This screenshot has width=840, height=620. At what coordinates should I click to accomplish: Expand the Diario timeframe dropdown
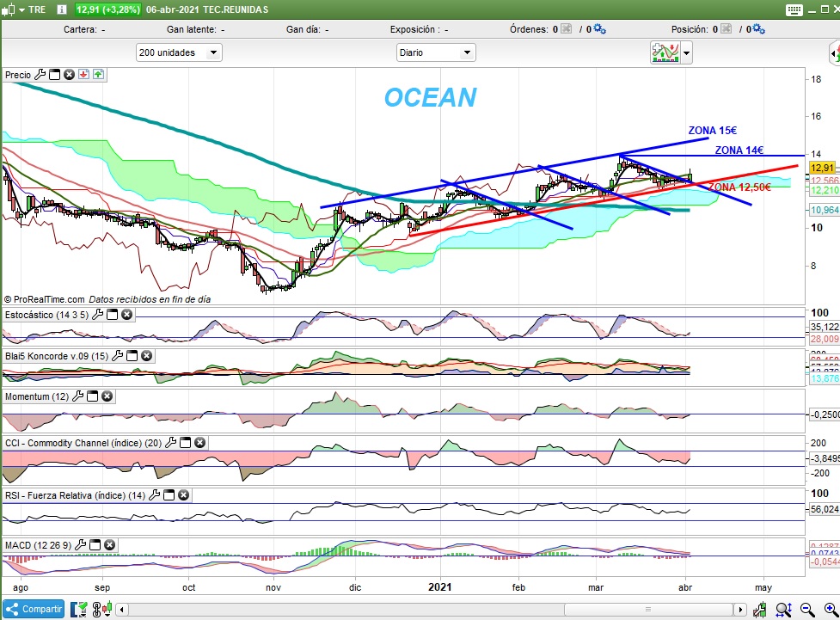435,52
